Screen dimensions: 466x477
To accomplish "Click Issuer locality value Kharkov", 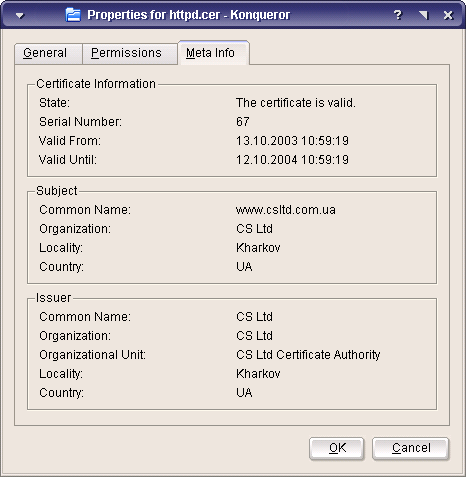I will [258, 374].
